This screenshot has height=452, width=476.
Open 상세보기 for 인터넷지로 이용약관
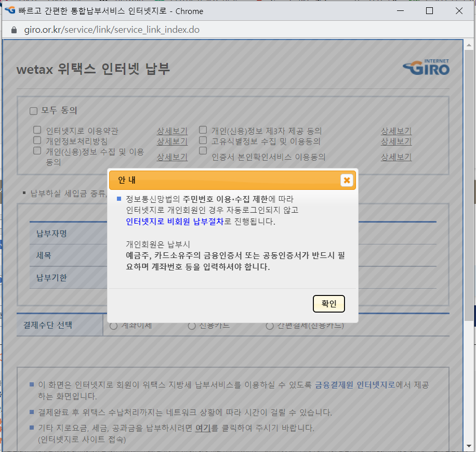point(172,131)
